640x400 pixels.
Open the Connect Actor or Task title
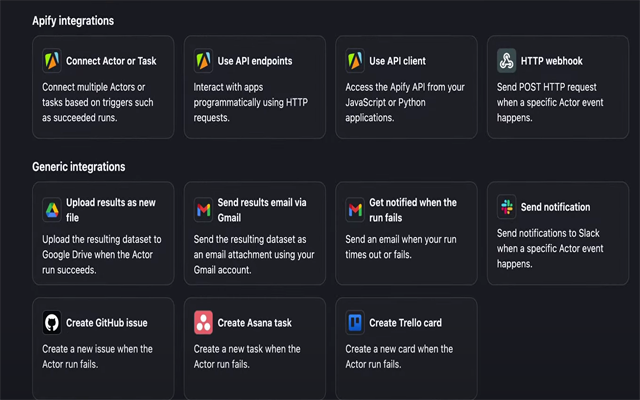coord(111,61)
